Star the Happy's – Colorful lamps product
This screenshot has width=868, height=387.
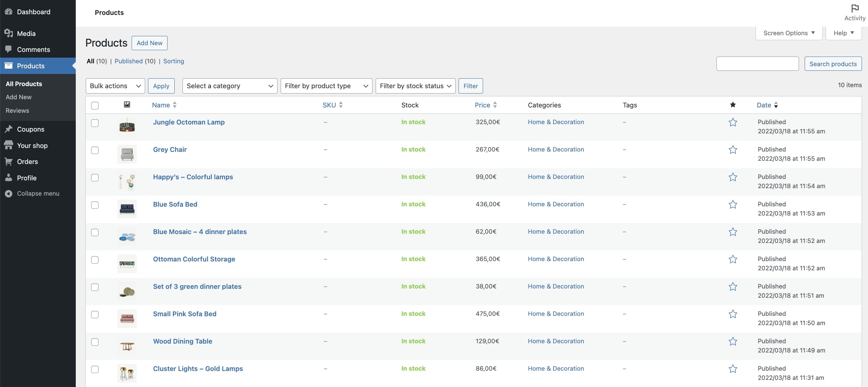tap(733, 177)
